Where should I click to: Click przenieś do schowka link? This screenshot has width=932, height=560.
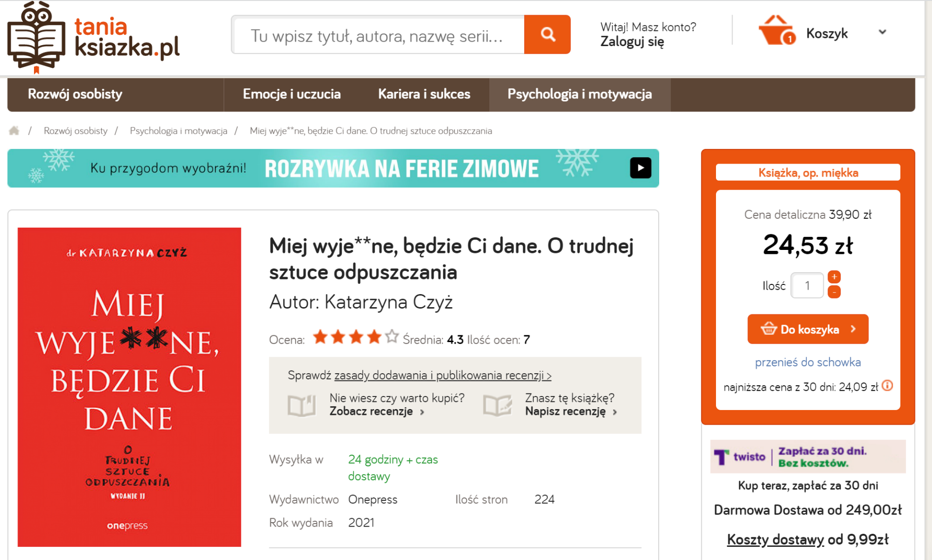click(808, 362)
